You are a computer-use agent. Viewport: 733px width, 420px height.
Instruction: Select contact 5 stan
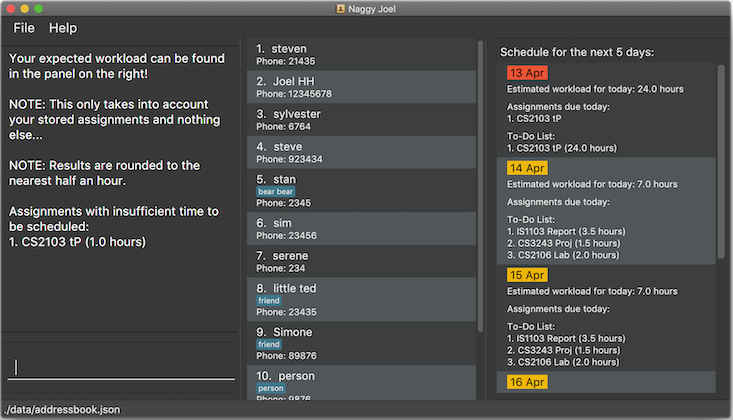pos(361,190)
